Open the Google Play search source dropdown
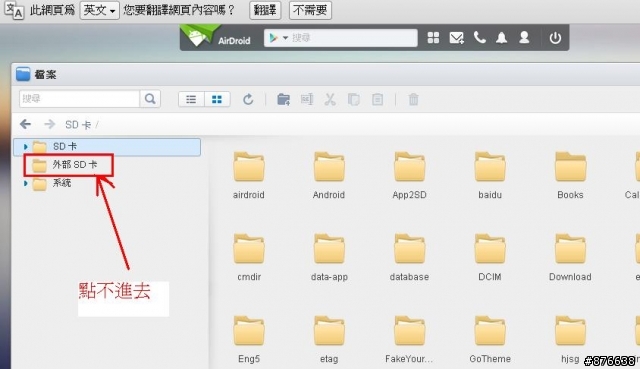 [278, 38]
